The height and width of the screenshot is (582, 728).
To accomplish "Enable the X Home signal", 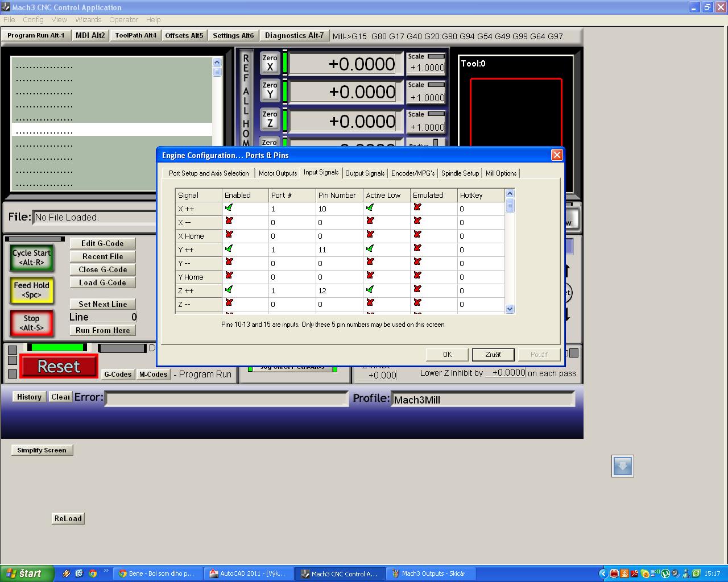I will coord(229,235).
